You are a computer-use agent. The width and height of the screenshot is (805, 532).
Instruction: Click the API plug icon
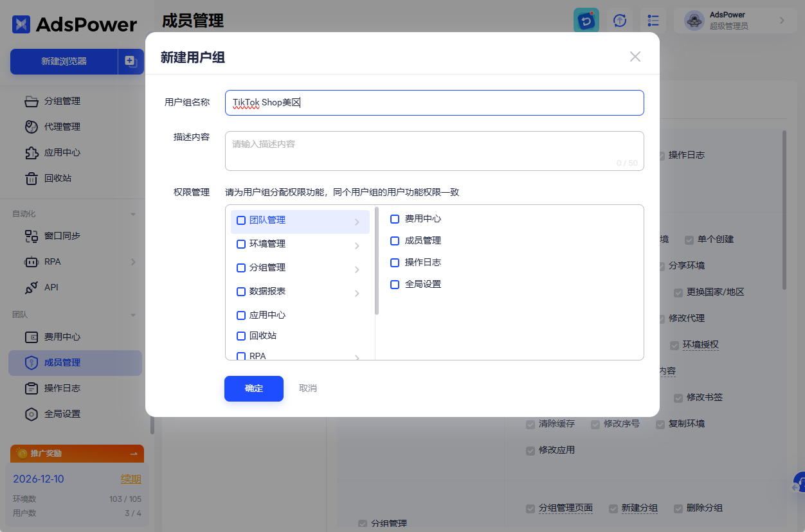pyautogui.click(x=32, y=287)
